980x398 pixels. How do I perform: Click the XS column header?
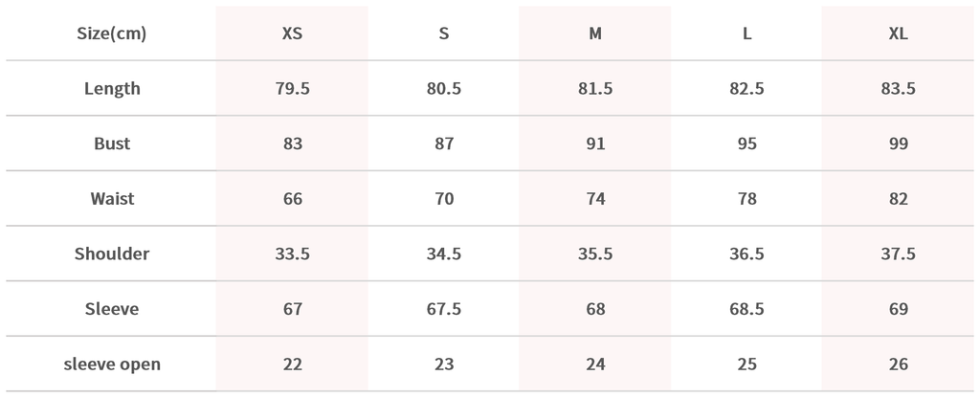292,33
